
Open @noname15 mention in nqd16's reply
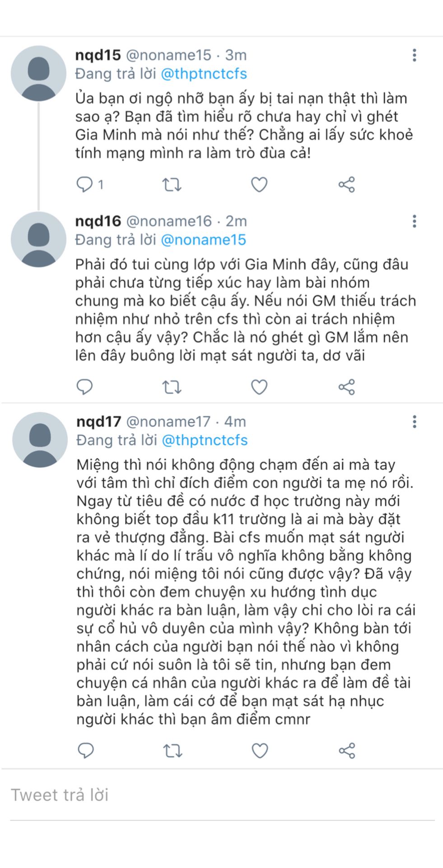click(x=203, y=240)
